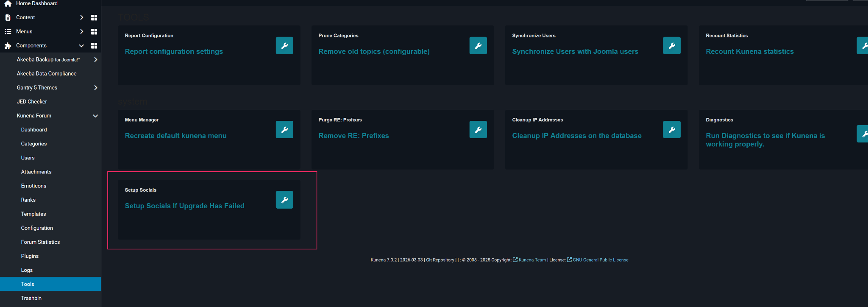The height and width of the screenshot is (307, 868).
Task: Collapse the Components menu chevron
Action: pos(81,45)
